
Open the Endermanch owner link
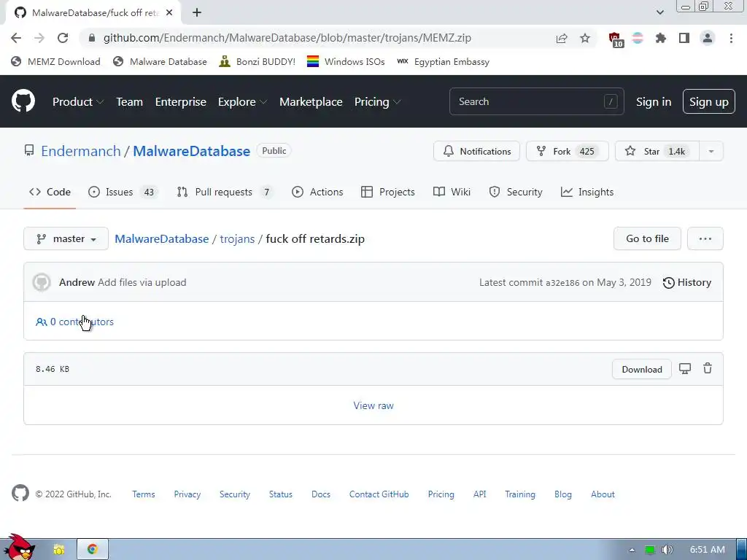(80, 152)
